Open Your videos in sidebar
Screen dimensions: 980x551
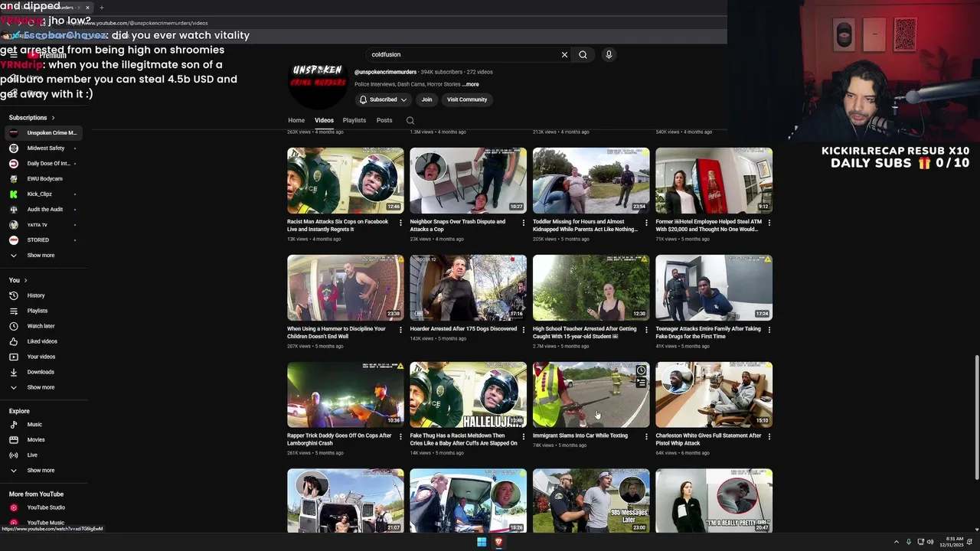[x=44, y=357]
